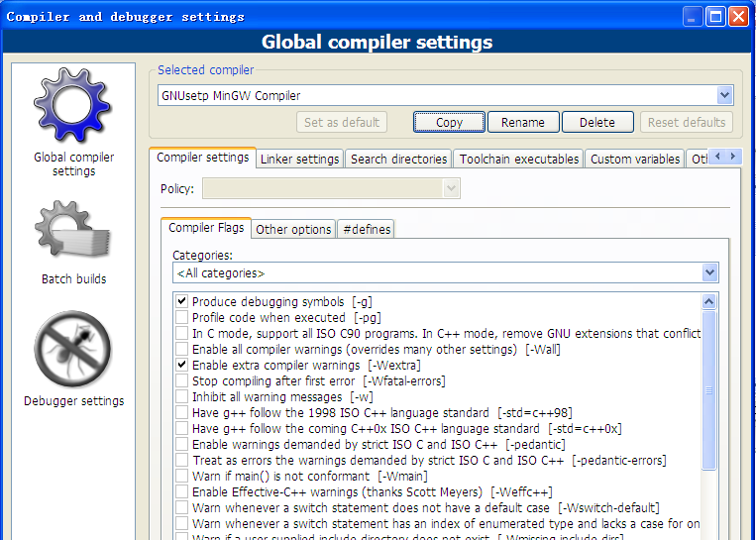The width and height of the screenshot is (756, 540).
Task: Click the Delete compiler button
Action: tap(597, 123)
